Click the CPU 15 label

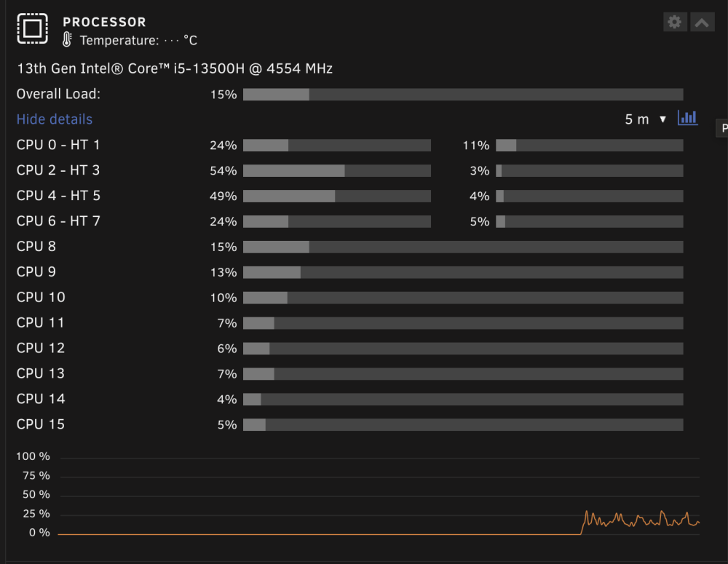pyautogui.click(x=40, y=424)
